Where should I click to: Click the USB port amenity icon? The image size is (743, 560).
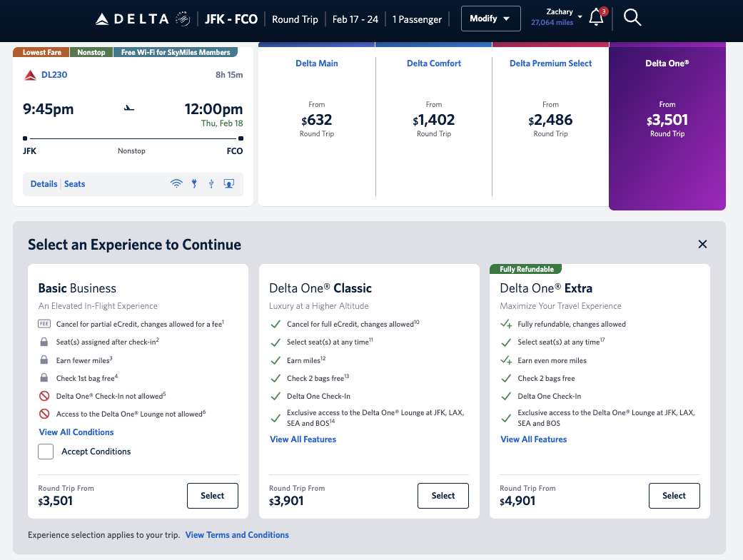(211, 184)
